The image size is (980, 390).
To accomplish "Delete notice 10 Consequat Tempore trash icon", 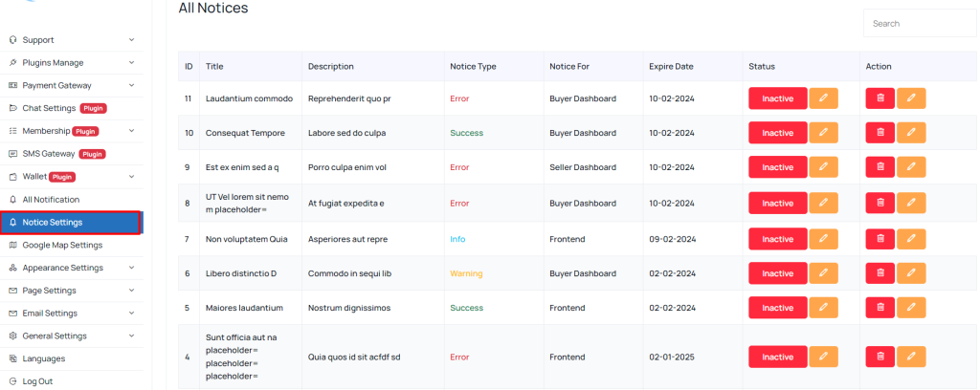I will [x=880, y=132].
